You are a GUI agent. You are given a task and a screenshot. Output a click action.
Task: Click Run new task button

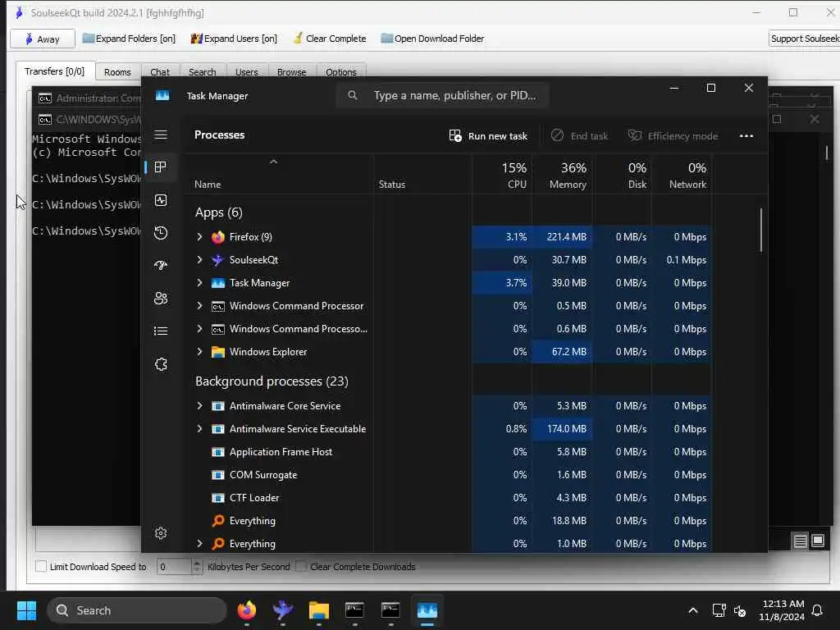tap(488, 136)
